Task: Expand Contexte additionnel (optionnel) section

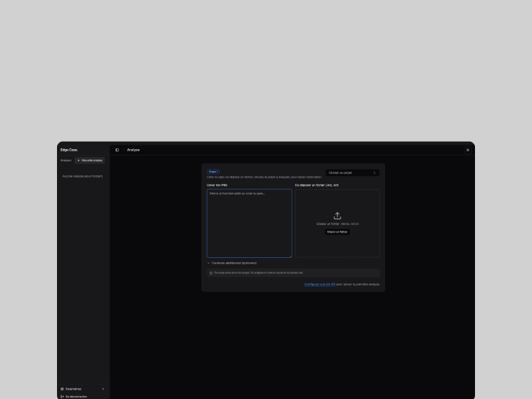Action: 232,262
